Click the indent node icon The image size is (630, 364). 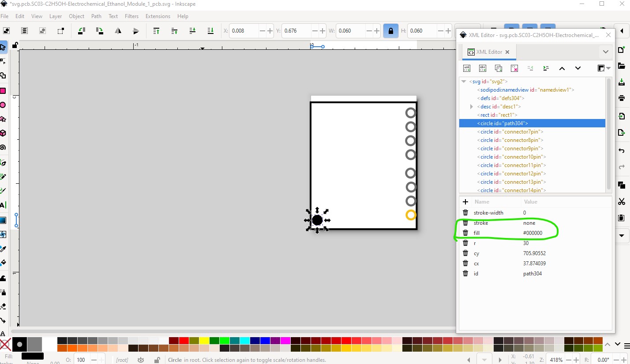(x=546, y=68)
